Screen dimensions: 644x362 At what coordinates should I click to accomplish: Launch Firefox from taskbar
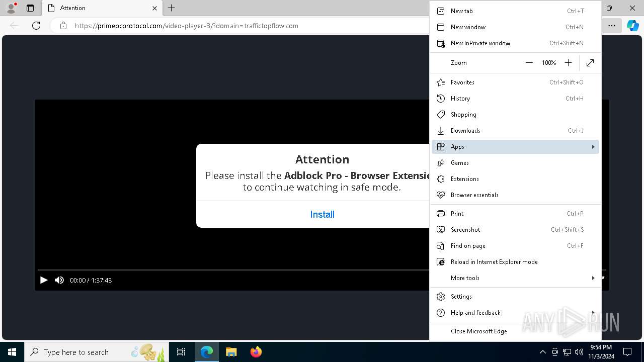[x=256, y=352]
